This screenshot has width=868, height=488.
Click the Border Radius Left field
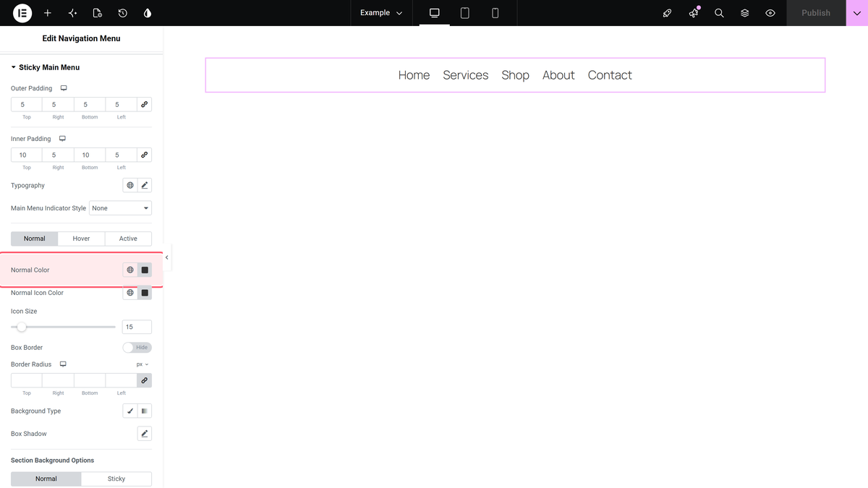pos(122,380)
